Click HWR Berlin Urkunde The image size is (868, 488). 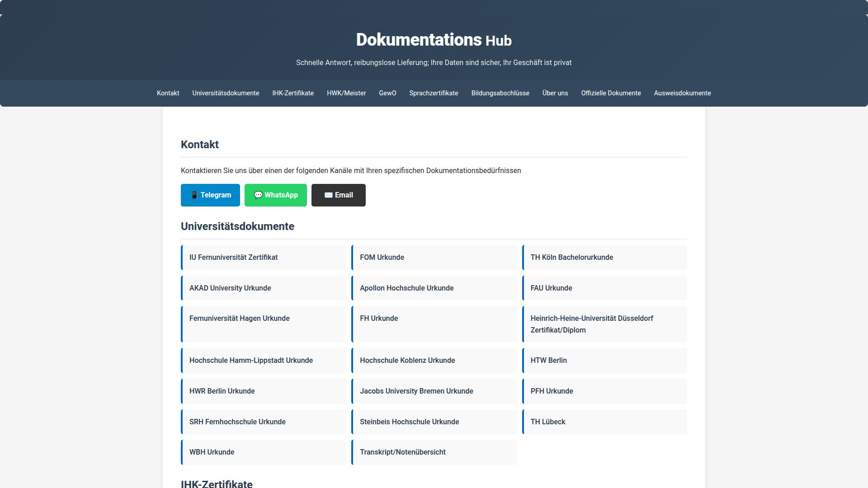(x=263, y=391)
